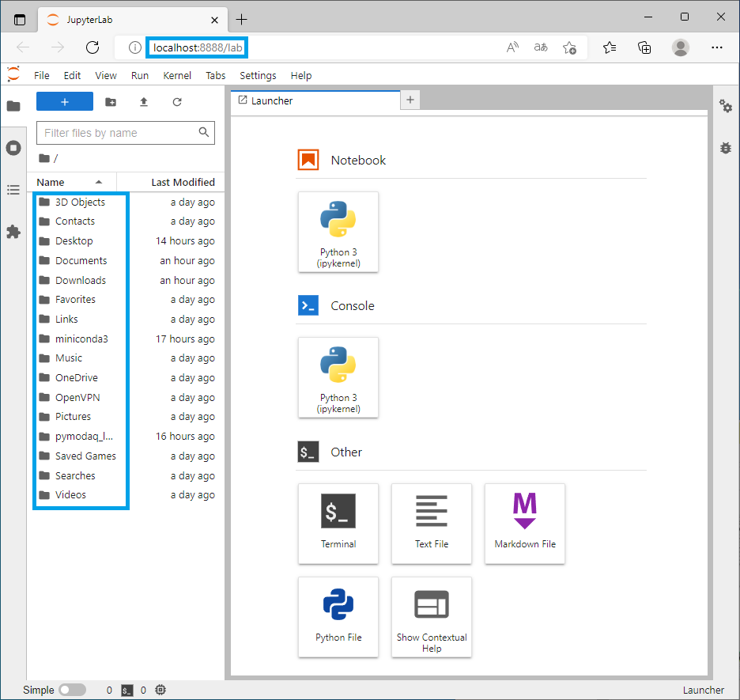Click the search magnifier in file filter

203,132
